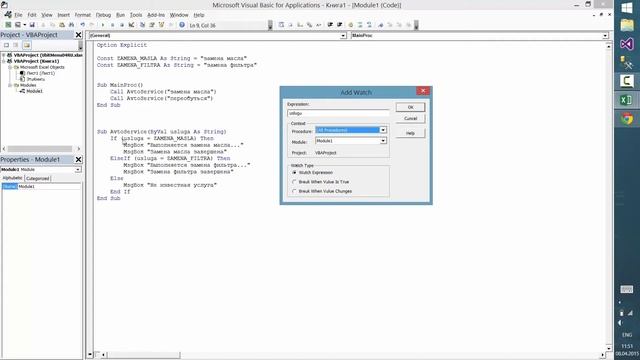Viewport: 640px width, 360px height.
Task: Open the Insert UserForm dropdown arrow
Action: click(24, 25)
